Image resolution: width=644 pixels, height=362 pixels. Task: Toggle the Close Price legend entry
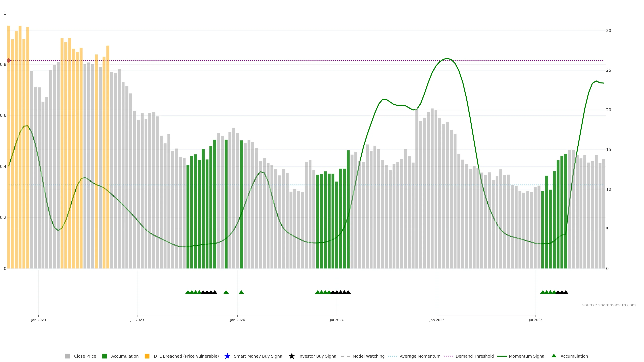(85, 356)
